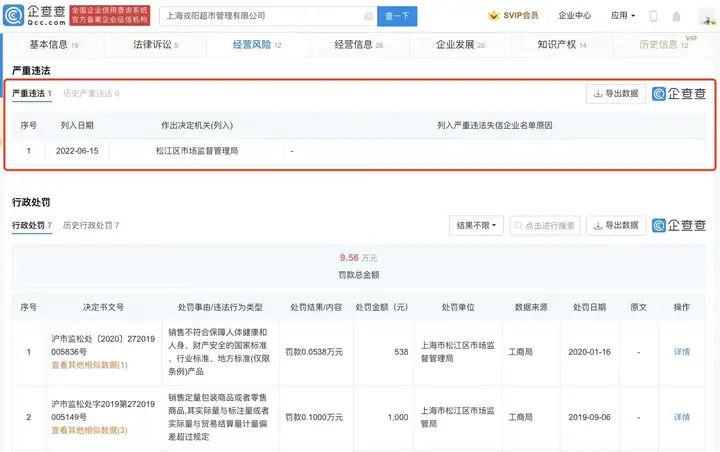Click 查看其他相似数据(3) link
The height and width of the screenshot is (452, 720).
coord(90,430)
